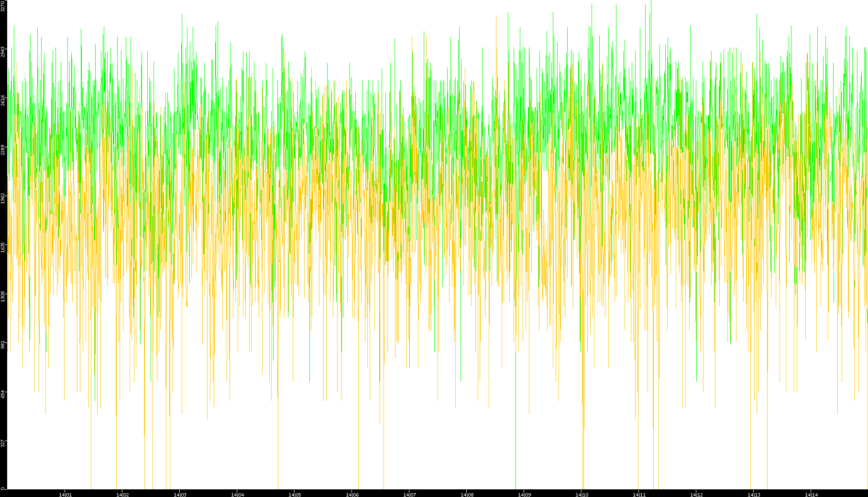
Task: Pick the 14:04 time tick label
Action: coord(237,494)
